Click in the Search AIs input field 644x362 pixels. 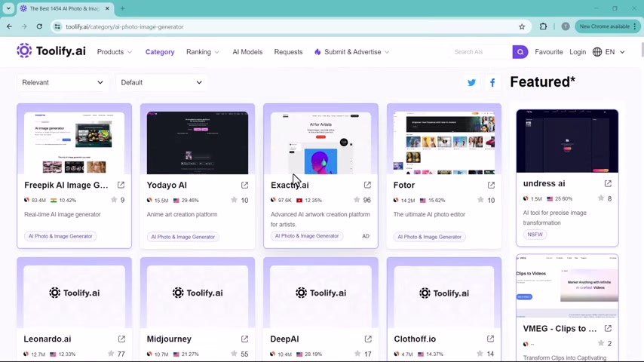481,52
